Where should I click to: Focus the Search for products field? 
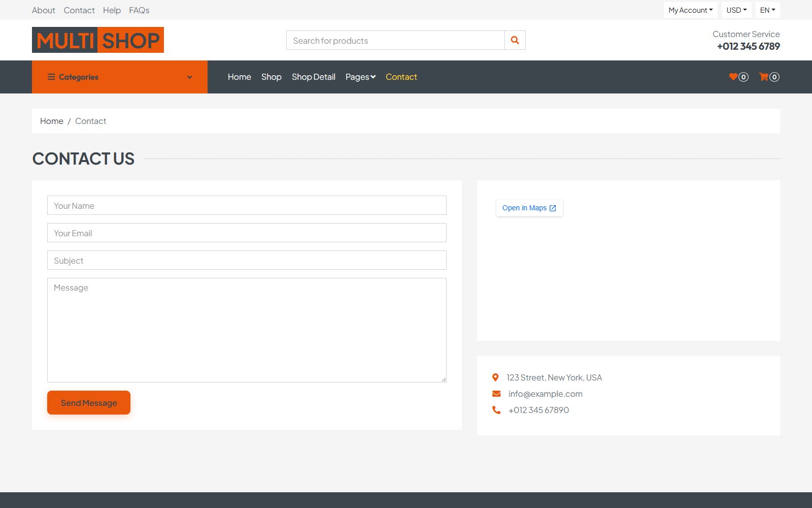click(x=395, y=40)
